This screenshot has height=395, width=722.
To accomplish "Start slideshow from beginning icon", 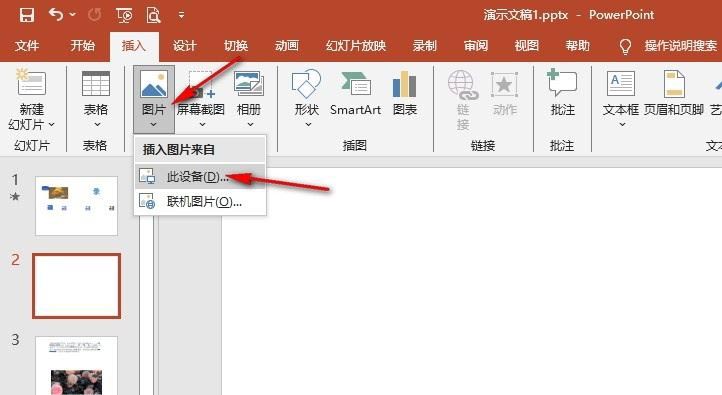I will pyautogui.click(x=124, y=15).
